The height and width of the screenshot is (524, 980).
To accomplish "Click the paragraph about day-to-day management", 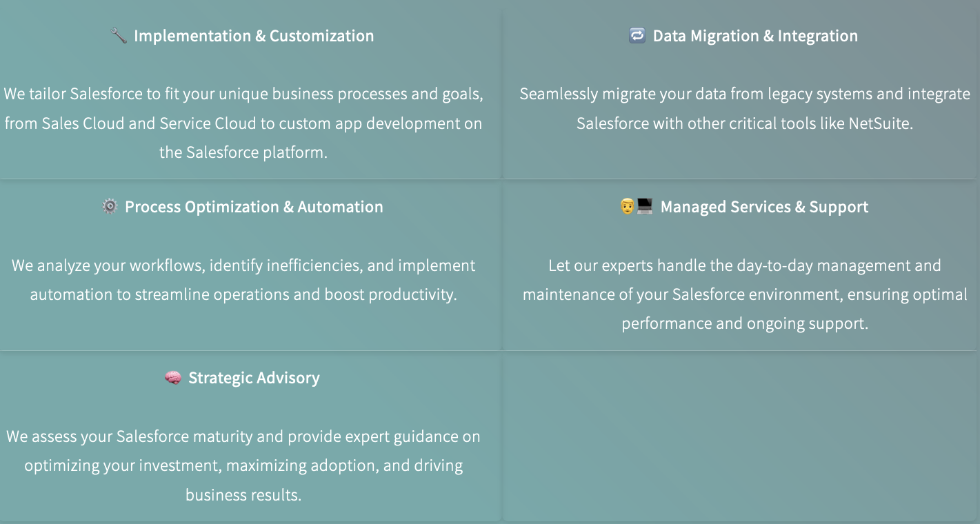I will coord(745,294).
